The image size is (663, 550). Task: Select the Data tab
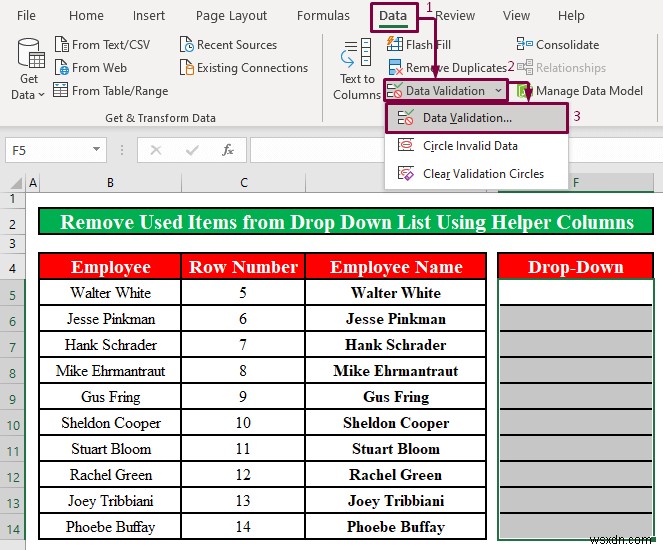(x=393, y=16)
